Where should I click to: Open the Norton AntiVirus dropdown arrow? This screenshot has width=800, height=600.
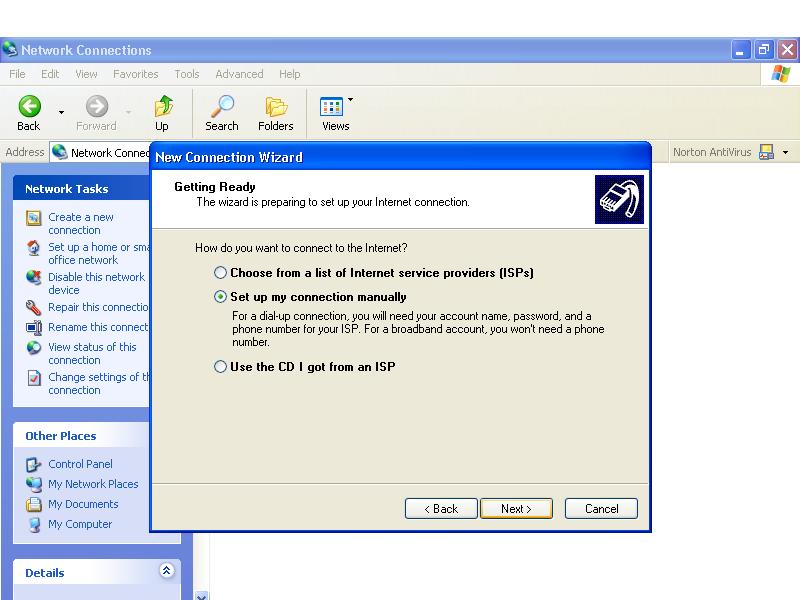[x=786, y=152]
